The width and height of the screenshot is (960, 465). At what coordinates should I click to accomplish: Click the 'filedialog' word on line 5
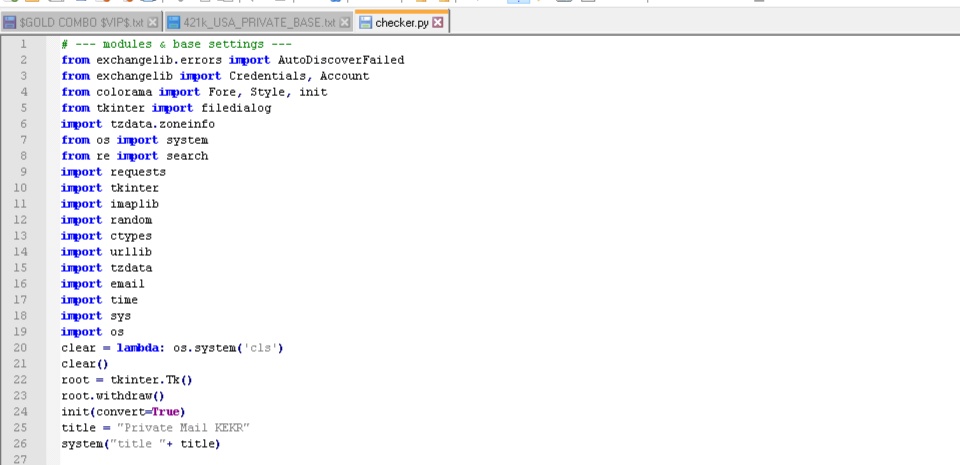click(x=235, y=108)
